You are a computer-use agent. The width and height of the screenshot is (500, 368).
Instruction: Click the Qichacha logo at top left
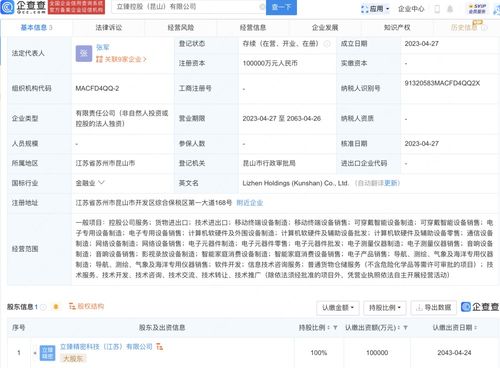coord(24,7)
